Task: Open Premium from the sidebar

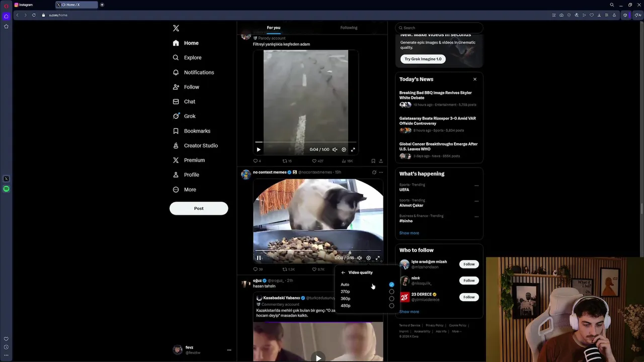Action: pos(189,160)
